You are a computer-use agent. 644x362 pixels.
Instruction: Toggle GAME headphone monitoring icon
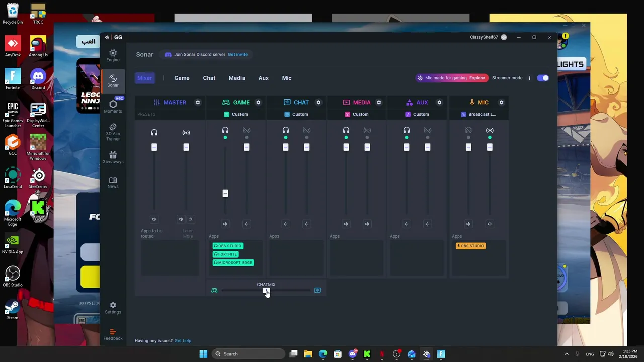pyautogui.click(x=225, y=130)
